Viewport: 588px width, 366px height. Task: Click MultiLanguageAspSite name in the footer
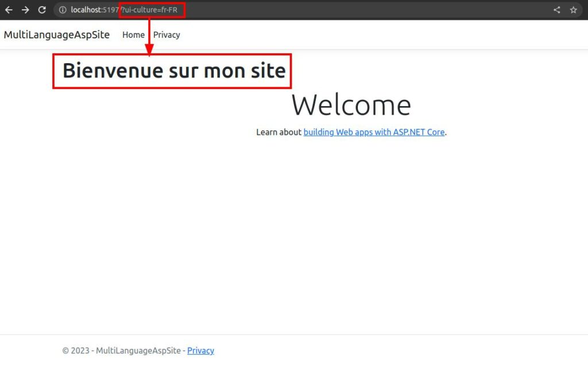click(x=138, y=351)
